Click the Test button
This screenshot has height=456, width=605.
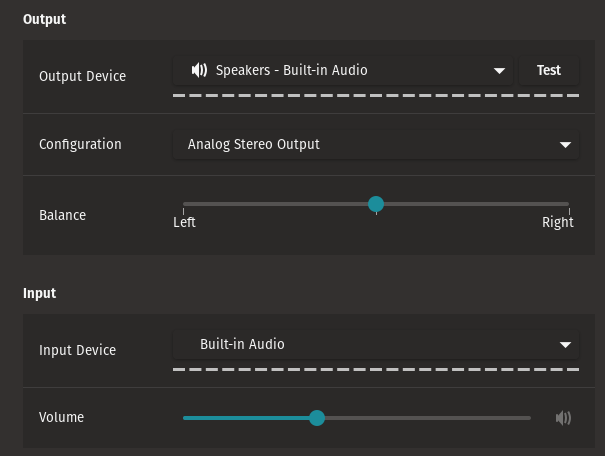coord(549,71)
